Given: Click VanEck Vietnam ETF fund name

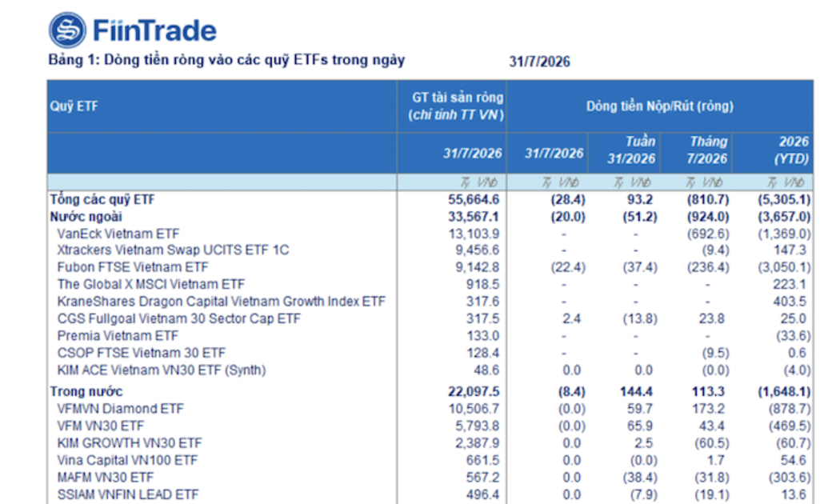Looking at the screenshot, I should (x=118, y=234).
